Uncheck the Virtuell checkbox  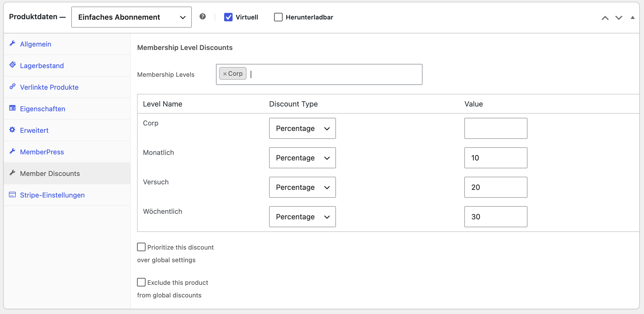coord(228,17)
